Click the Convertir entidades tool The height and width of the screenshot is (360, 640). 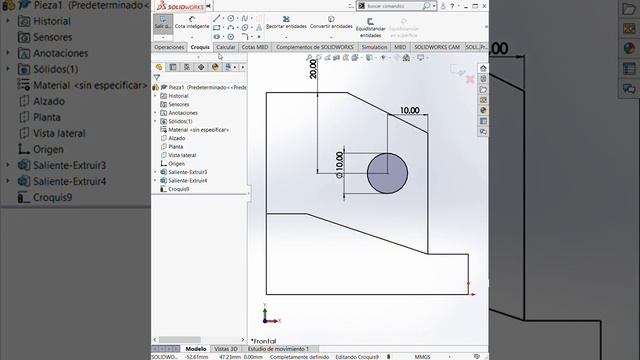tap(331, 22)
